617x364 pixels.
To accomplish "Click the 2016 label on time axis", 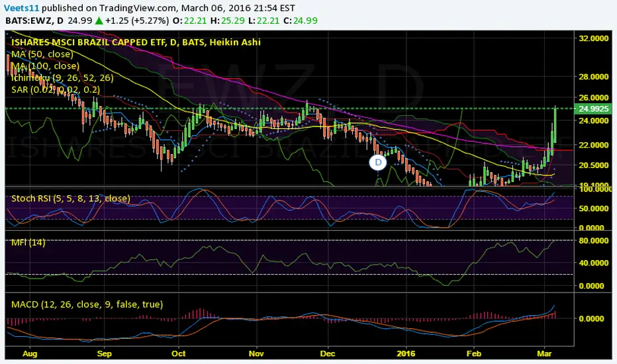I will pyautogui.click(x=406, y=353).
